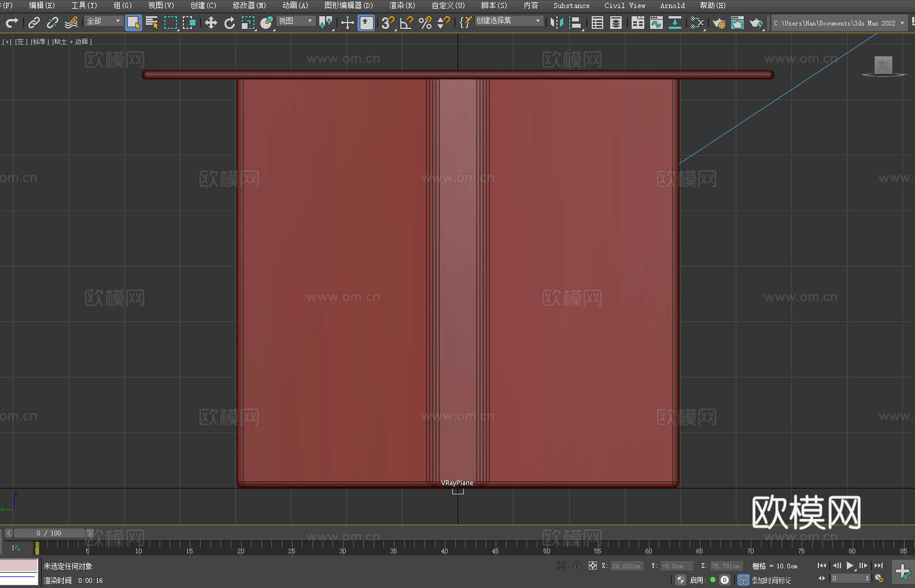
Task: Click the time slider 0 / 100 handle
Action: tap(49, 533)
